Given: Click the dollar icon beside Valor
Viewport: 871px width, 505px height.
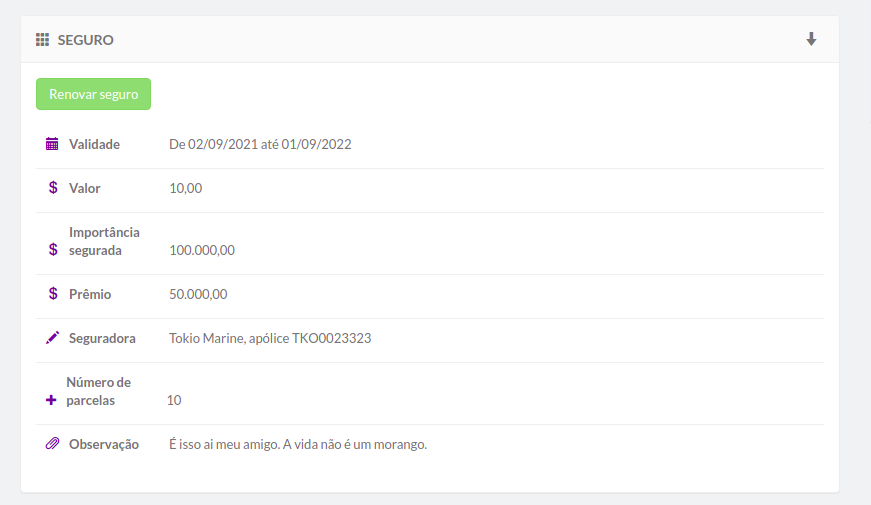Looking at the screenshot, I should [53, 188].
